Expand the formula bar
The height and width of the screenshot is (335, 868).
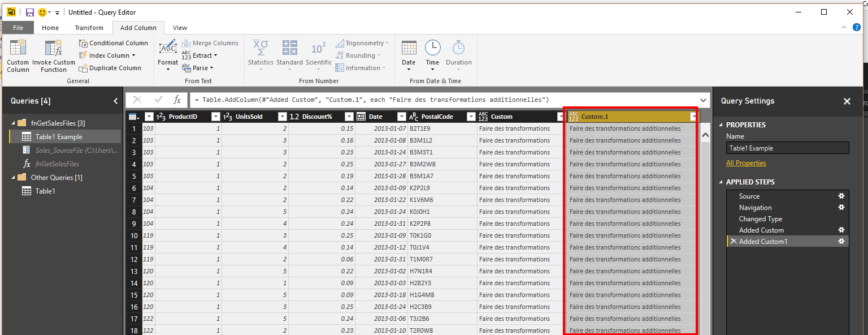coord(704,100)
